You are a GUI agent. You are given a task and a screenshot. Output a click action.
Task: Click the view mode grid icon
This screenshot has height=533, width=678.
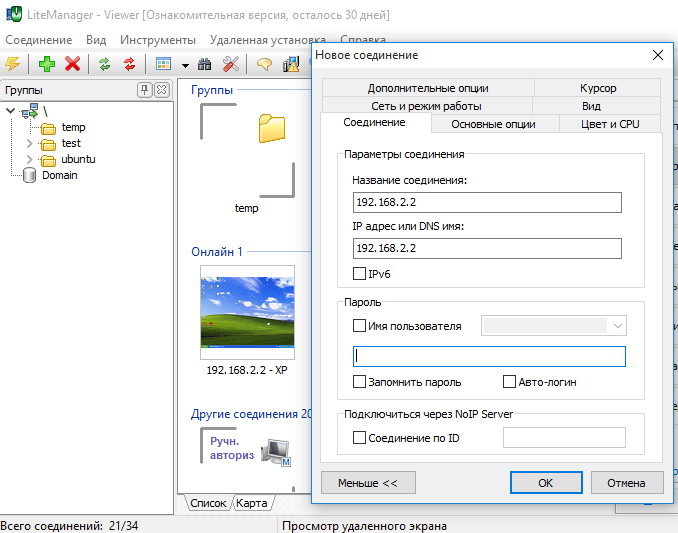point(163,64)
